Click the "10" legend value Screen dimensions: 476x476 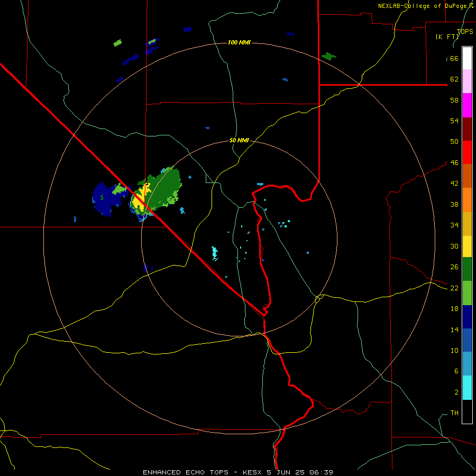454,350
